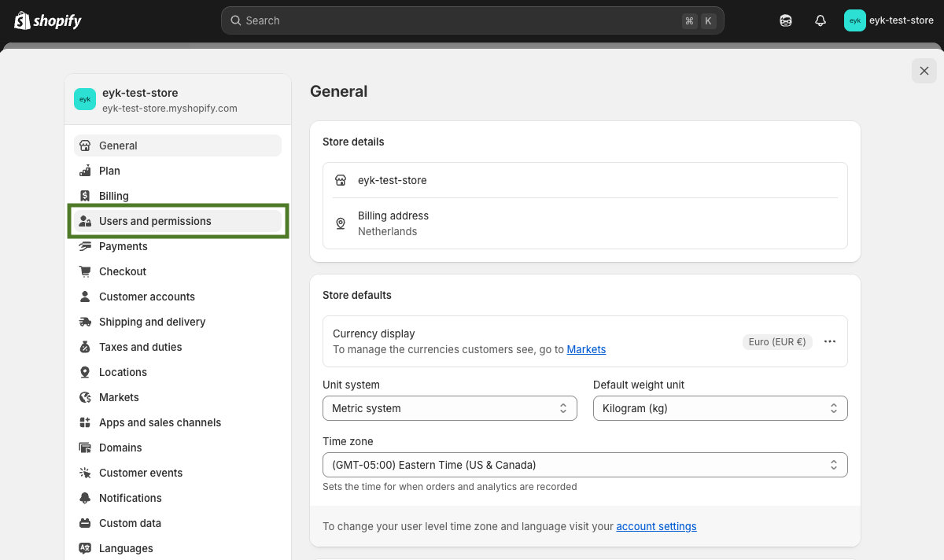Image resolution: width=944 pixels, height=560 pixels.
Task: Click the Custom data icon
Action: (85, 523)
